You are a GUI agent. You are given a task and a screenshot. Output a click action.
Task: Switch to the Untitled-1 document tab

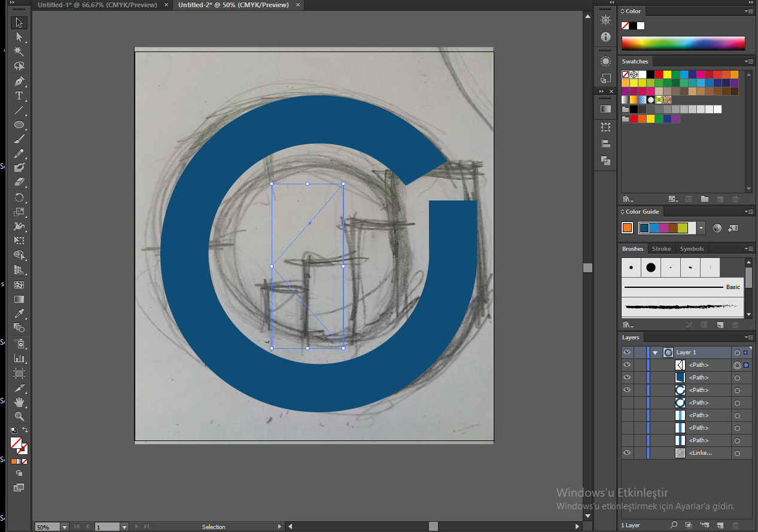pos(98,5)
